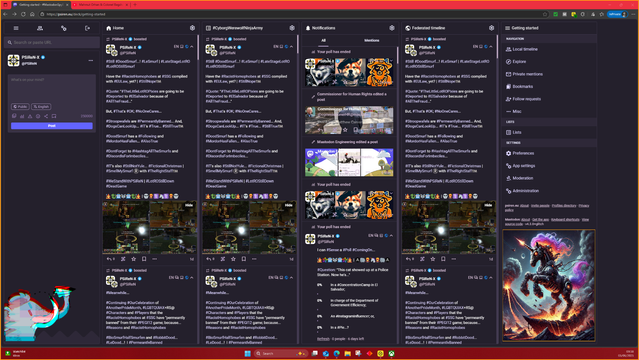Viewport: 639px width, 360px height.
Task: Focus the Search or paste URL field
Action: [x=52, y=42]
